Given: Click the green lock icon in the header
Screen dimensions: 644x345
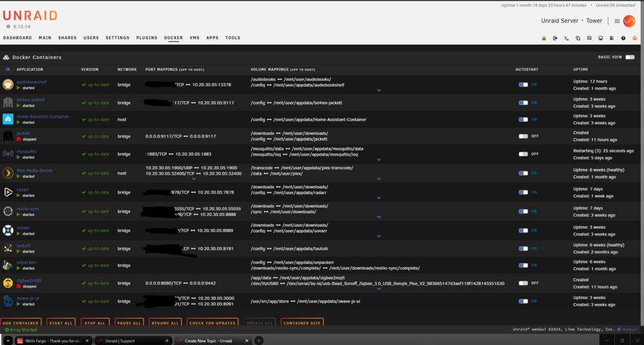Looking at the screenshot, I should [544, 38].
